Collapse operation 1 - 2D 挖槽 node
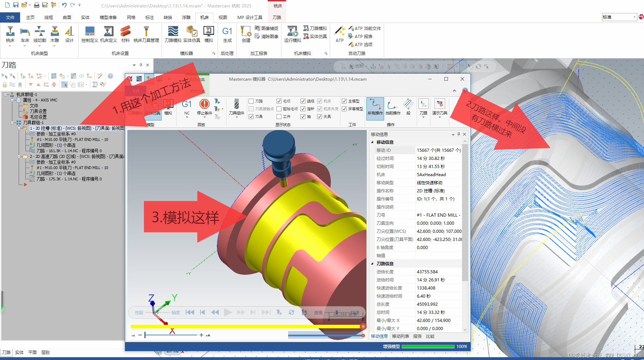 click(19, 128)
